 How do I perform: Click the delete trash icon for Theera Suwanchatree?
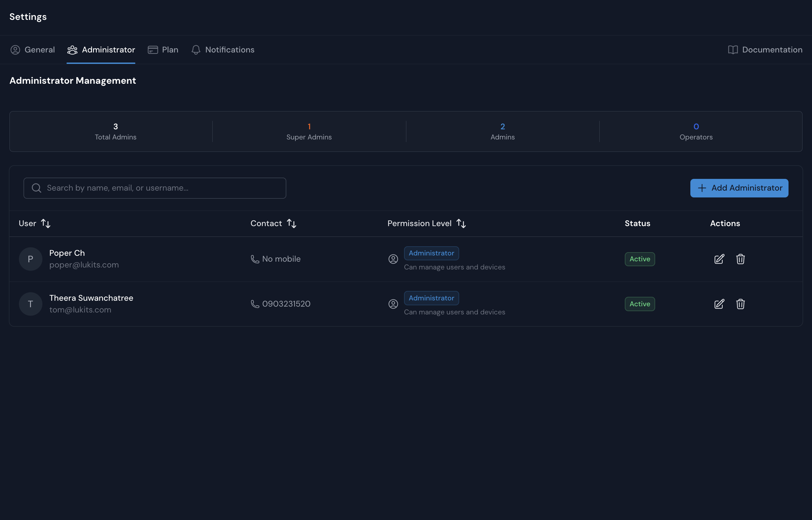pyautogui.click(x=740, y=304)
